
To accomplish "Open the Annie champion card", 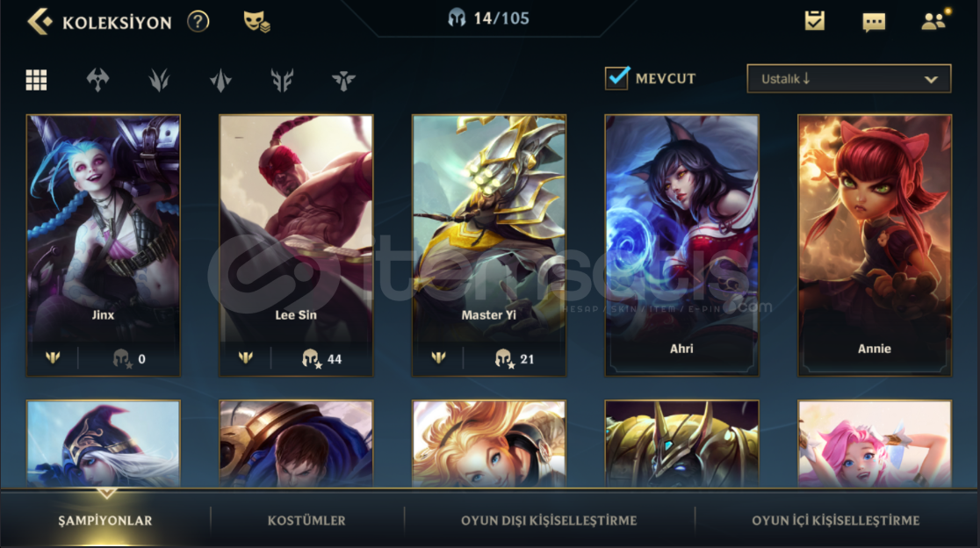I will (875, 246).
